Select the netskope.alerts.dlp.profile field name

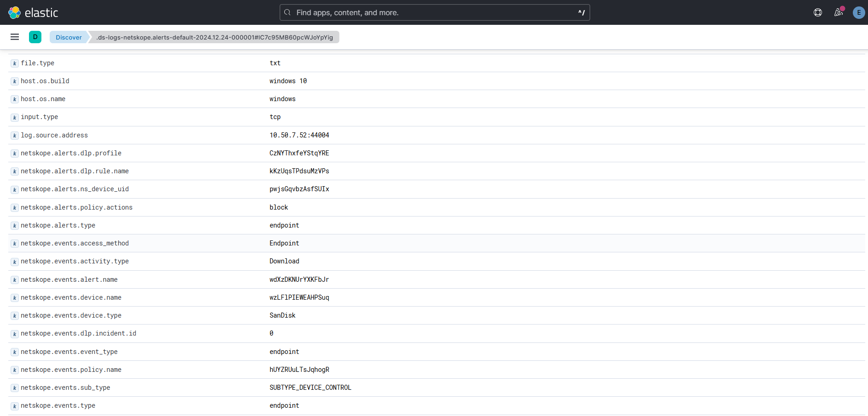tap(71, 153)
